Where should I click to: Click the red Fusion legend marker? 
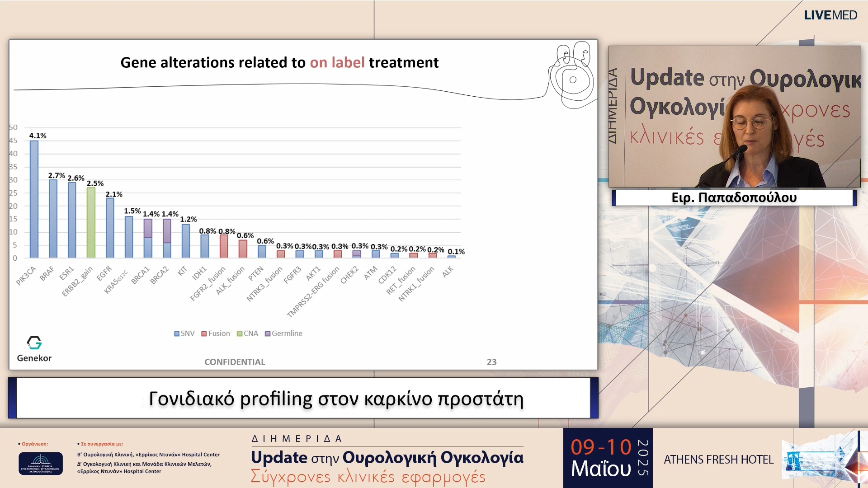click(x=203, y=333)
